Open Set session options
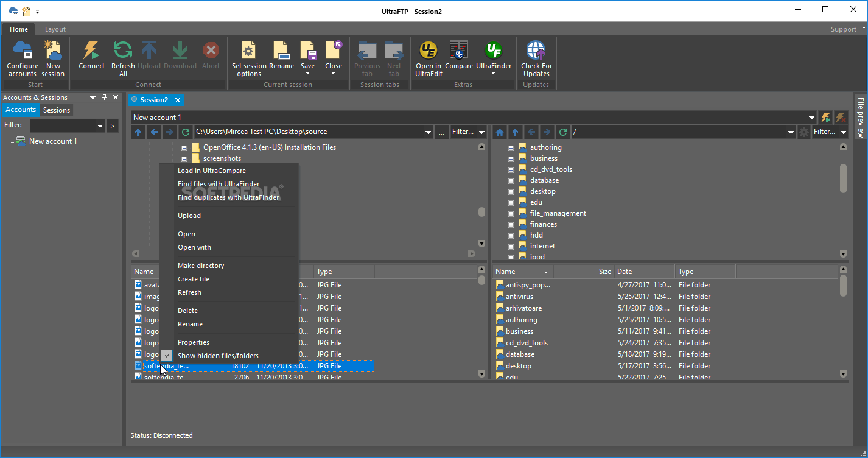 pos(249,58)
